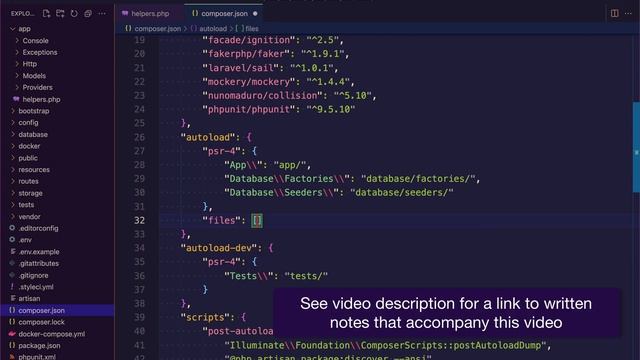Open docker-compose.yml in Explorer

click(x=52, y=334)
